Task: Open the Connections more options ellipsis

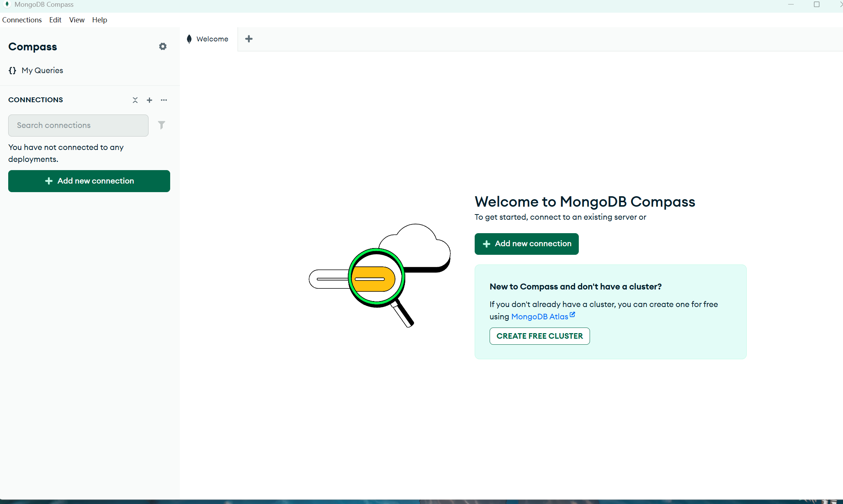Action: pos(164,100)
